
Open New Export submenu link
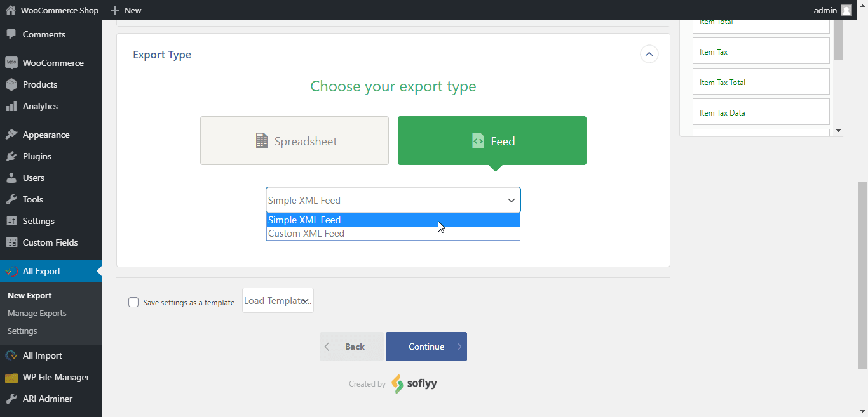point(30,295)
